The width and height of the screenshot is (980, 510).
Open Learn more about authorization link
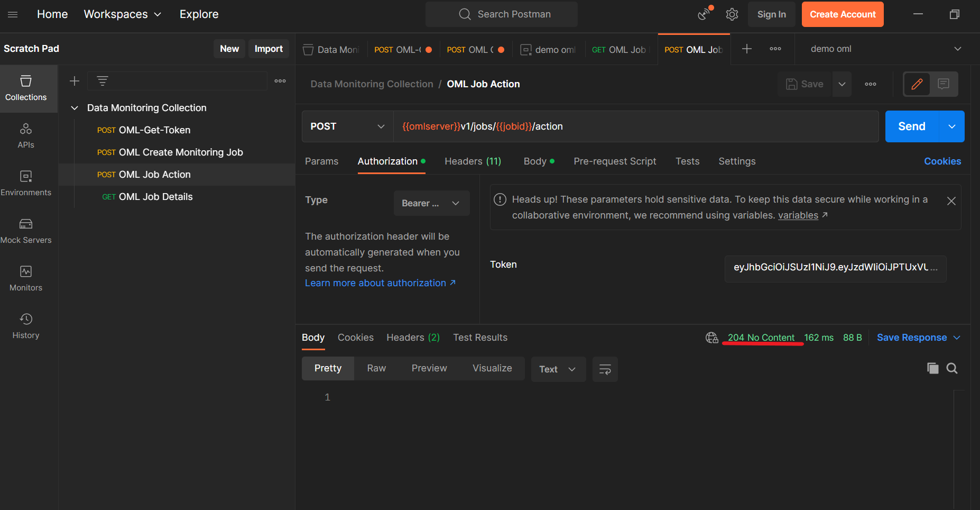point(380,283)
